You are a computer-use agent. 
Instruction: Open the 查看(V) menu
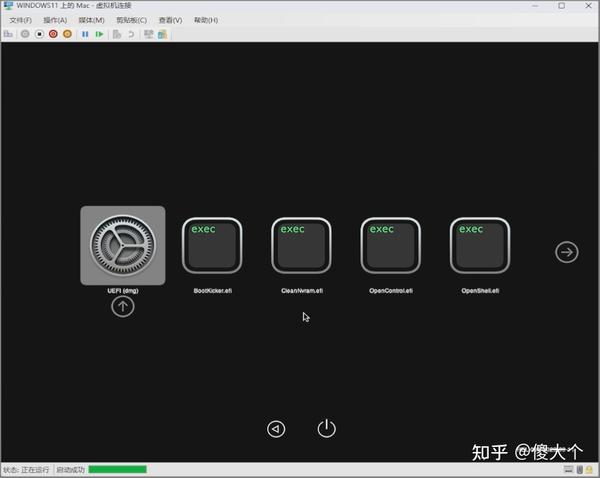tap(170, 20)
